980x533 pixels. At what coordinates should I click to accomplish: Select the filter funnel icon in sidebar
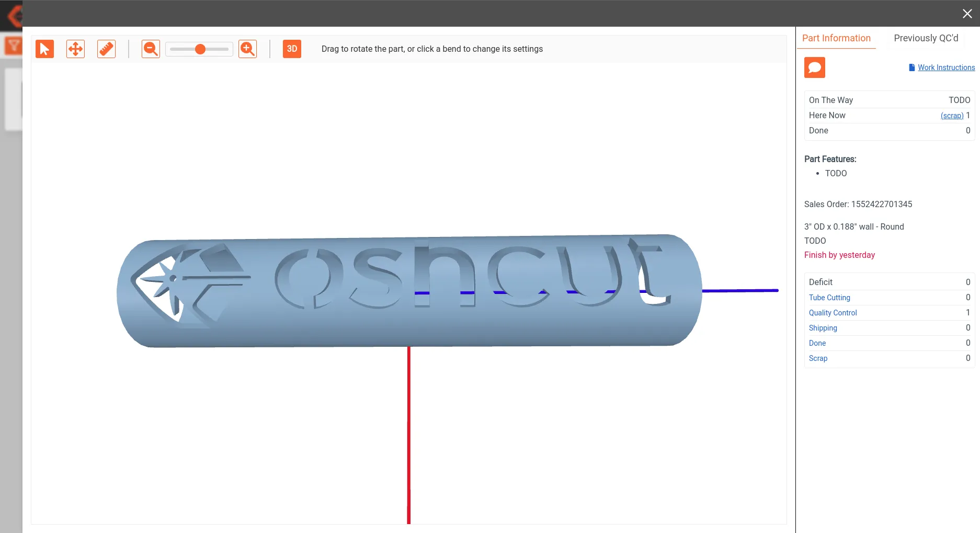[13, 44]
